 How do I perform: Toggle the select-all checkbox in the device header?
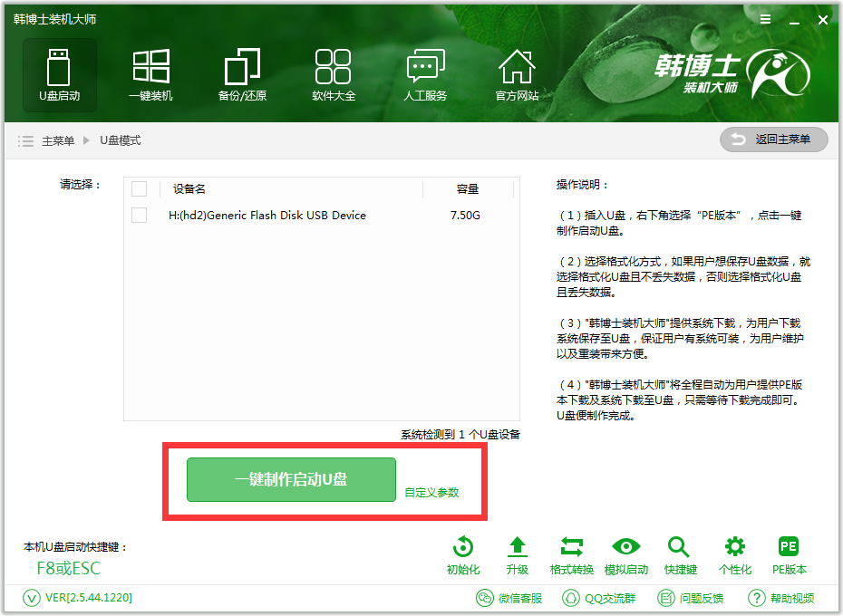click(x=140, y=188)
